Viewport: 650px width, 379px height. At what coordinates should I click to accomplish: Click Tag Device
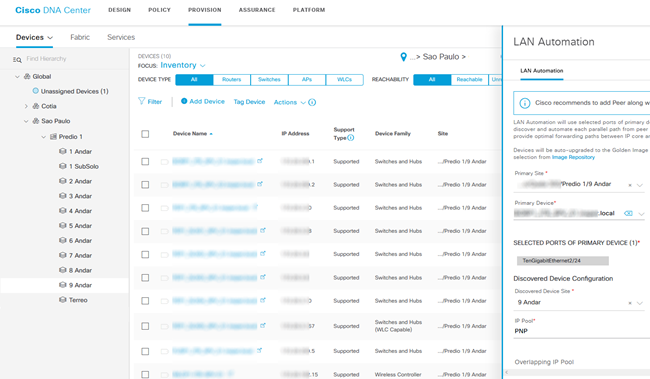pos(249,102)
